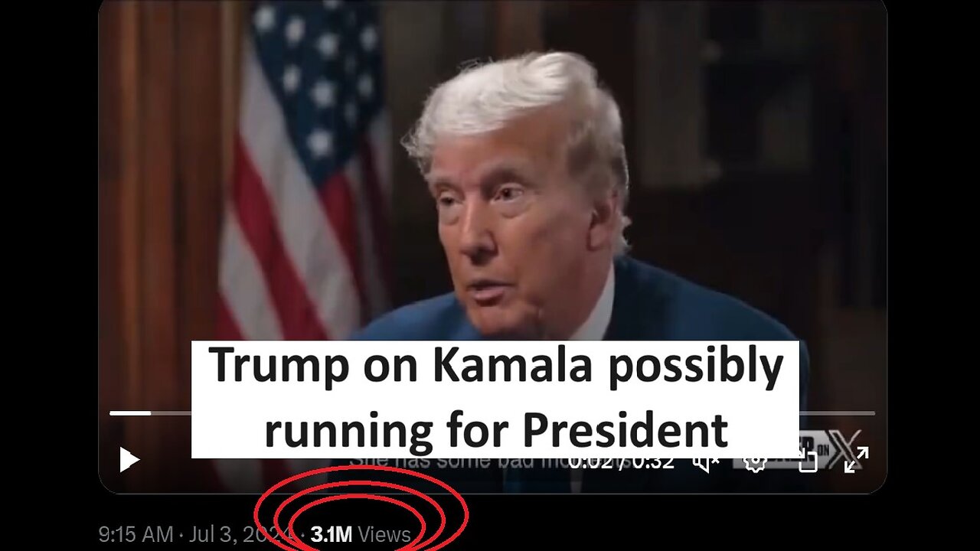Click the red circled annotation around views
980x551 pixels.
(361, 509)
